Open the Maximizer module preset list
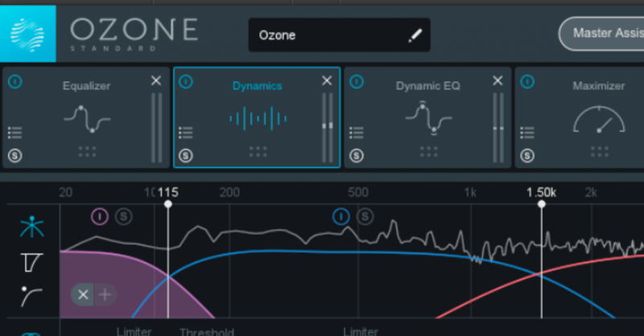This screenshot has height=336, width=644. click(527, 133)
